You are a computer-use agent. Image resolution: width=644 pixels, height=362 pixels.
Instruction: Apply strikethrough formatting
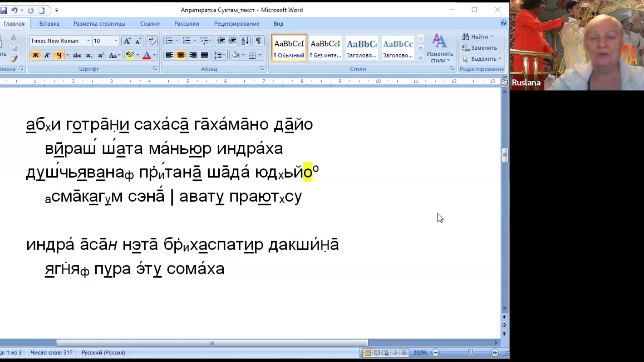(77, 55)
